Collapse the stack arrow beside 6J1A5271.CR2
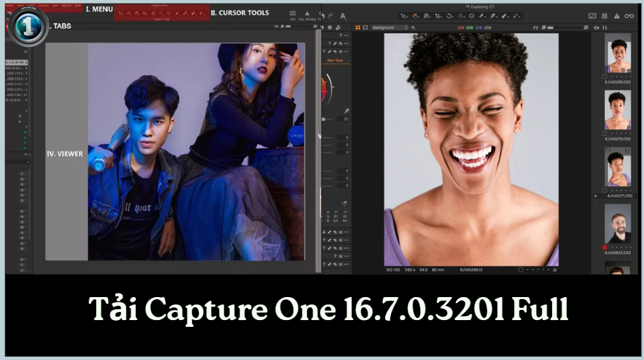 pyautogui.click(x=595, y=196)
